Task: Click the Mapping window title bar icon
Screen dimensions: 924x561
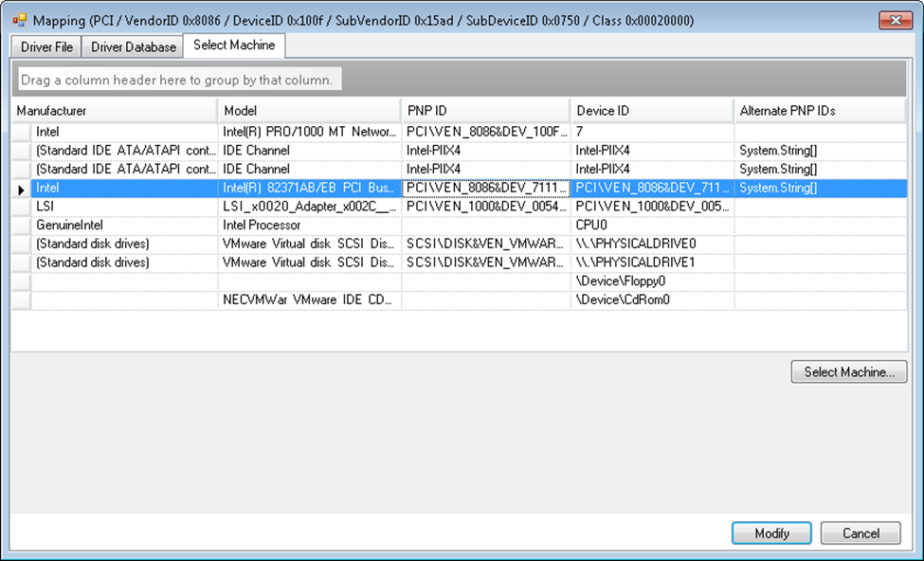Action: tap(19, 20)
